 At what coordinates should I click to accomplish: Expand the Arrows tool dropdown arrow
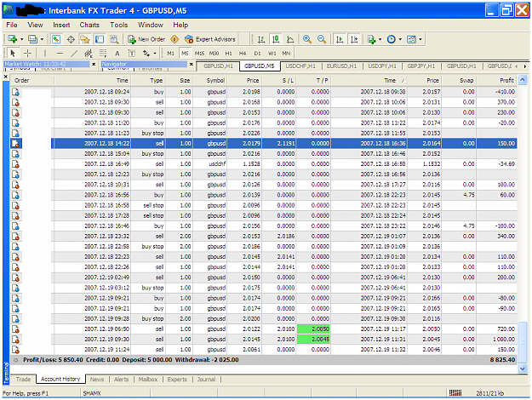(x=155, y=54)
